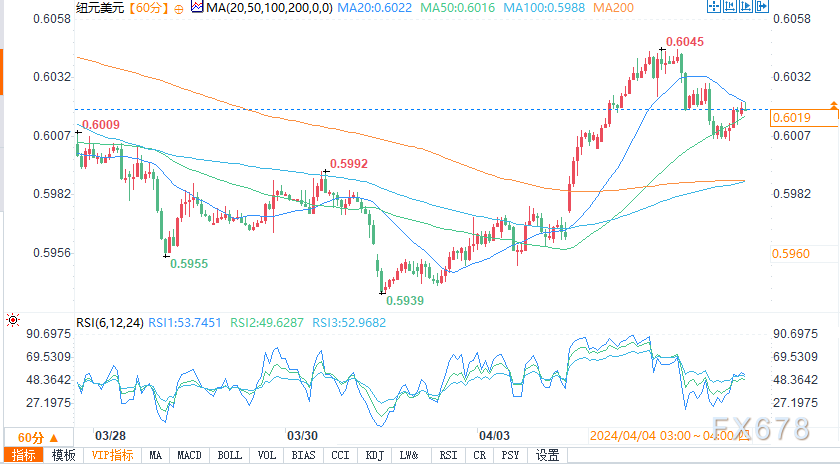The height and width of the screenshot is (464, 840).
Task: Select the RSI indicator button
Action: pyautogui.click(x=448, y=455)
